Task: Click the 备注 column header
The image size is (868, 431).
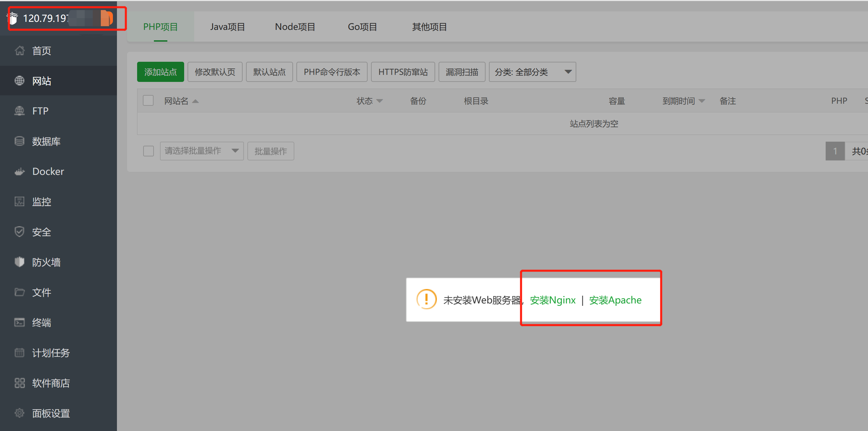Action: [x=728, y=101]
